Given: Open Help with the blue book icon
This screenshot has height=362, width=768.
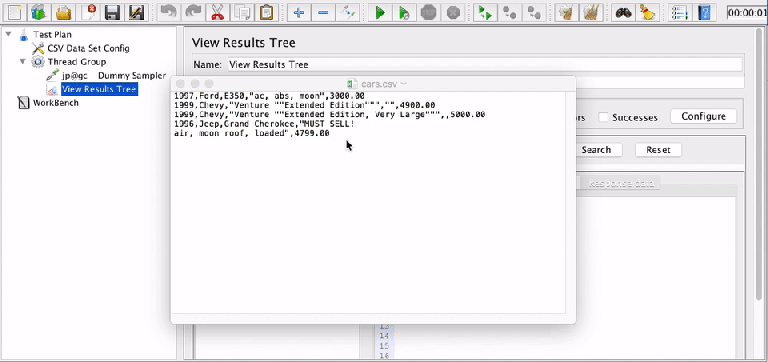Looking at the screenshot, I should 704,12.
